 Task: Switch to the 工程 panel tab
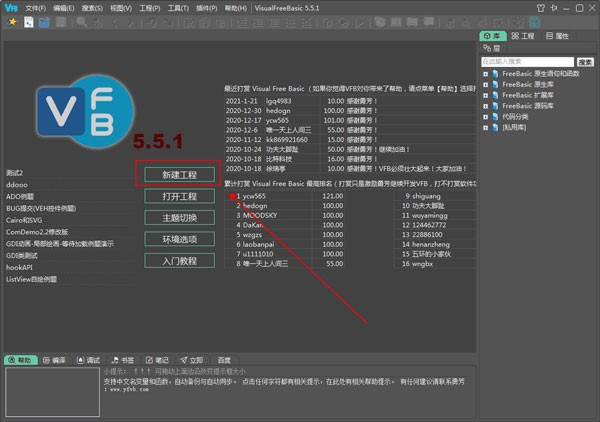click(x=525, y=36)
